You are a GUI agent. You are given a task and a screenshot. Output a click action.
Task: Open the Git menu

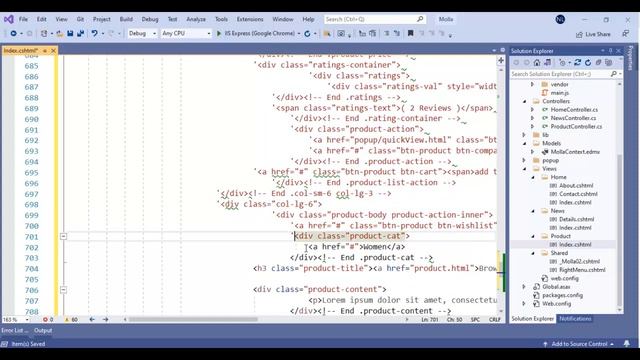(80, 19)
